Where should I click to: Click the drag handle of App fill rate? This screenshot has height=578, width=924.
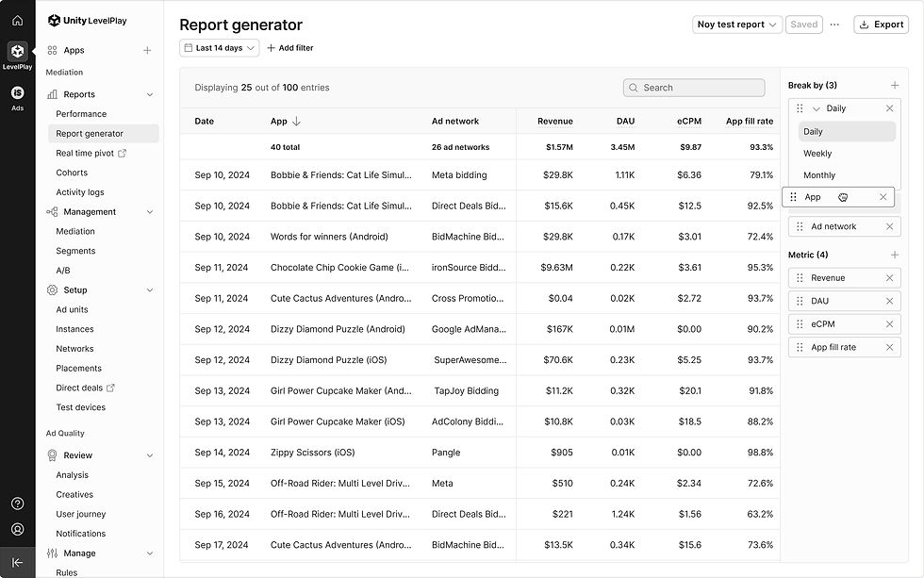pyautogui.click(x=800, y=347)
